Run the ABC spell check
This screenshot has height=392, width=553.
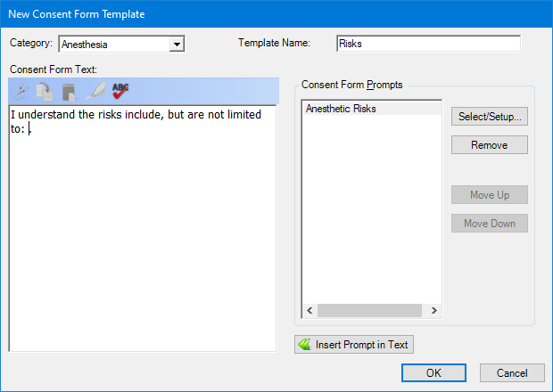pos(120,91)
